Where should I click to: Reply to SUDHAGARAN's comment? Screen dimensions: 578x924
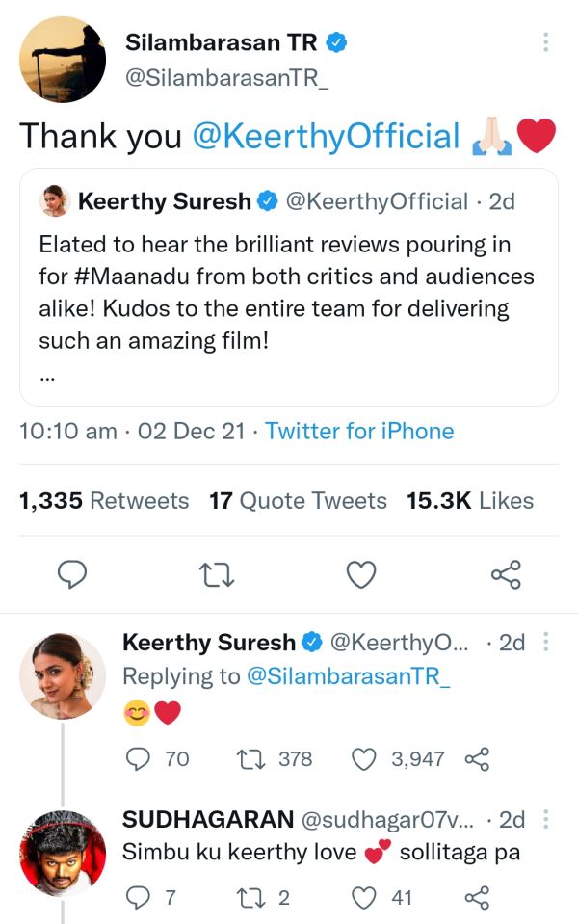(140, 898)
